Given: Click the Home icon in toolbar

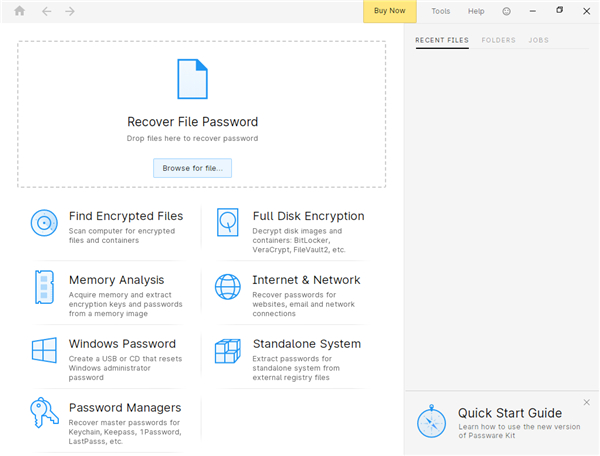Looking at the screenshot, I should pos(19,11).
